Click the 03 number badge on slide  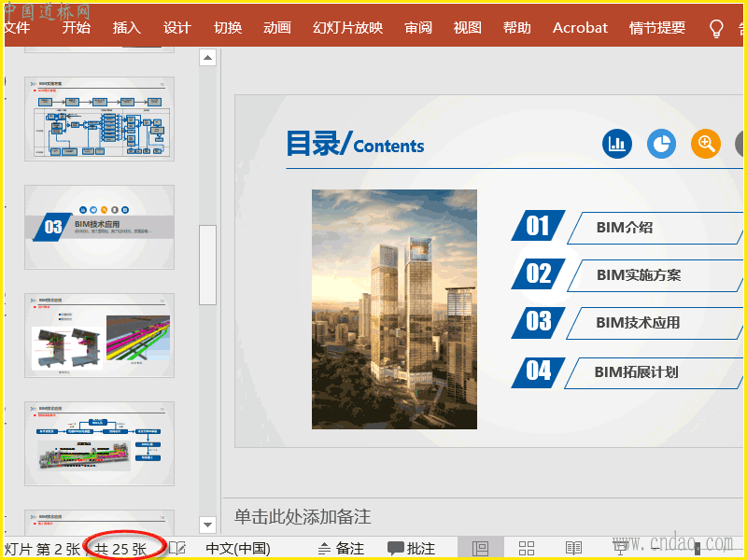point(538,322)
